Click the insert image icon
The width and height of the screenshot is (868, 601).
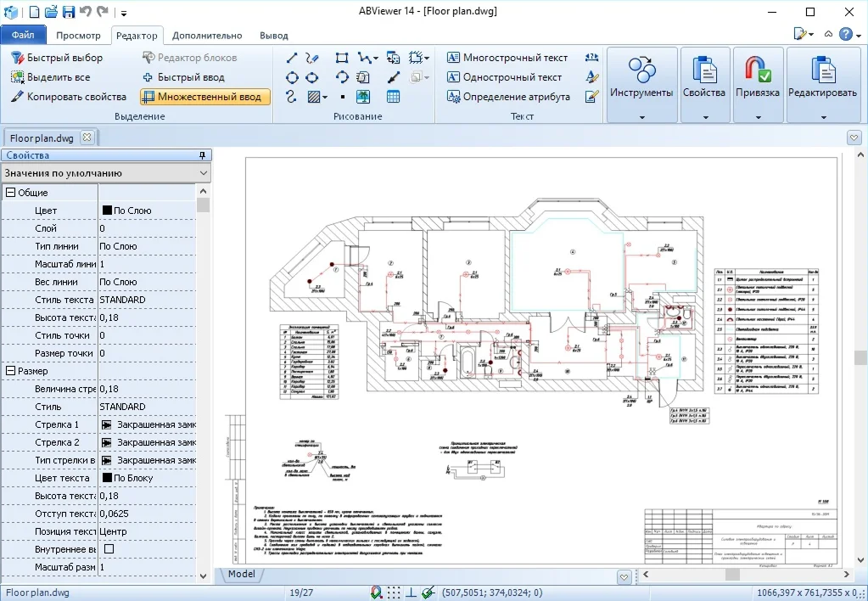pos(363,97)
